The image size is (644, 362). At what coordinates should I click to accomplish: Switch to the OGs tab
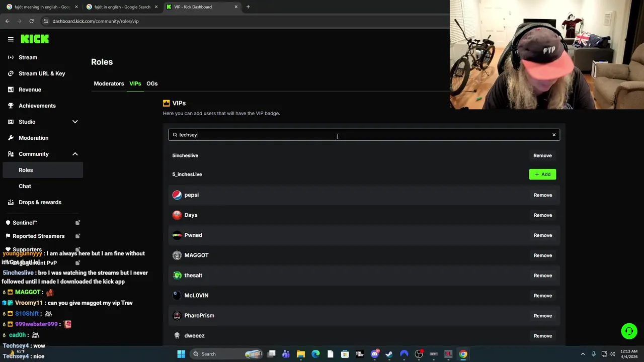coord(152,83)
